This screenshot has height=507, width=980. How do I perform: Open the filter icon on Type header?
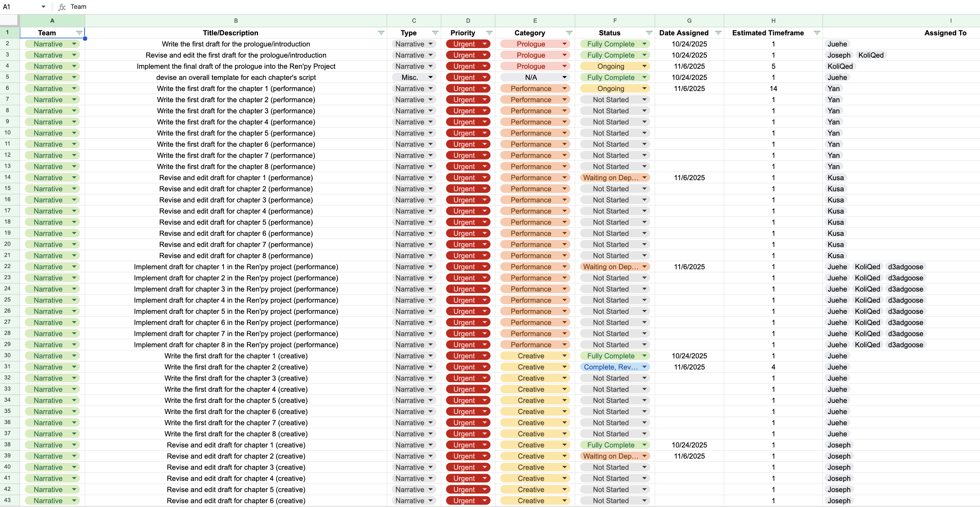(x=435, y=33)
